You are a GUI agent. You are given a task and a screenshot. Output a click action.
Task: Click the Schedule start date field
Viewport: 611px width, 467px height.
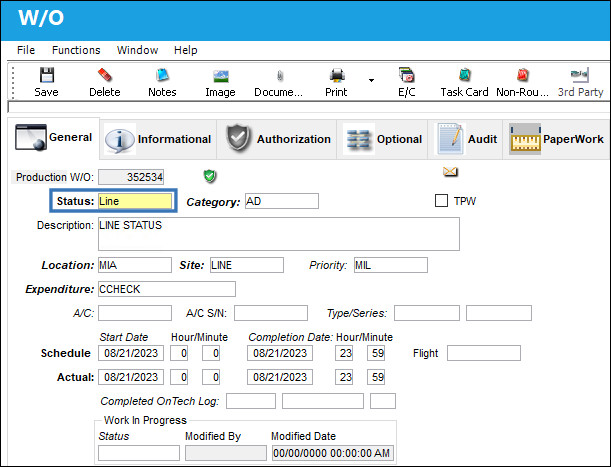pos(131,353)
